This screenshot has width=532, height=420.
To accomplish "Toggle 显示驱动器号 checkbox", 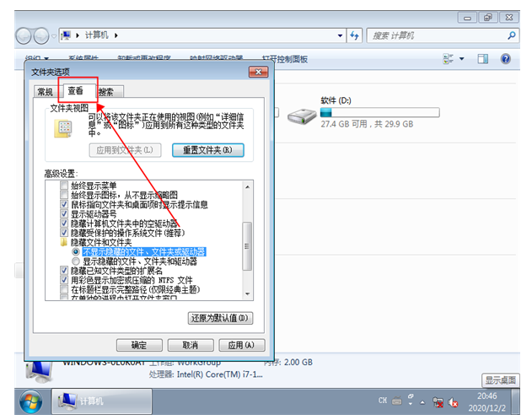I will 64,213.
